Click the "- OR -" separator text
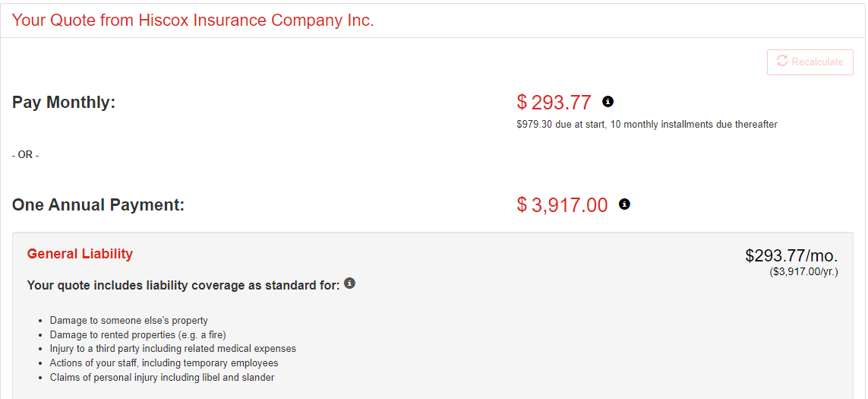 coord(25,155)
